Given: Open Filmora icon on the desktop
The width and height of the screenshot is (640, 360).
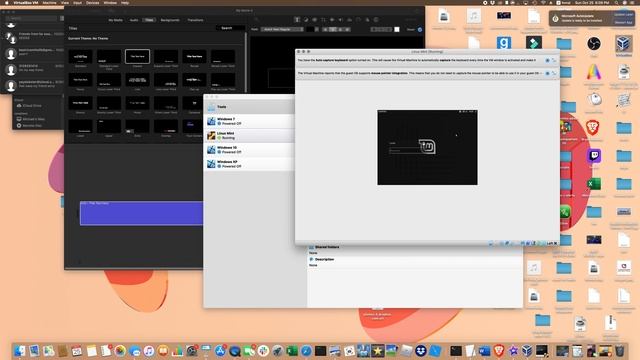Looking at the screenshot, I should pos(534,43).
